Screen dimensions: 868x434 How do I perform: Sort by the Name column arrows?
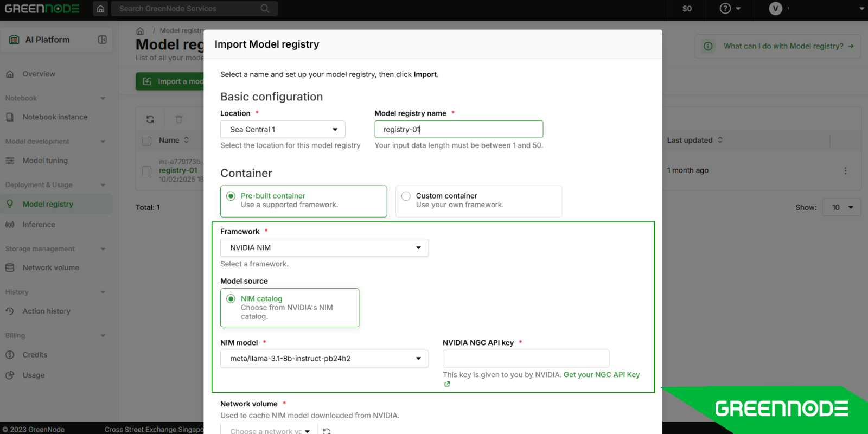[x=186, y=140]
